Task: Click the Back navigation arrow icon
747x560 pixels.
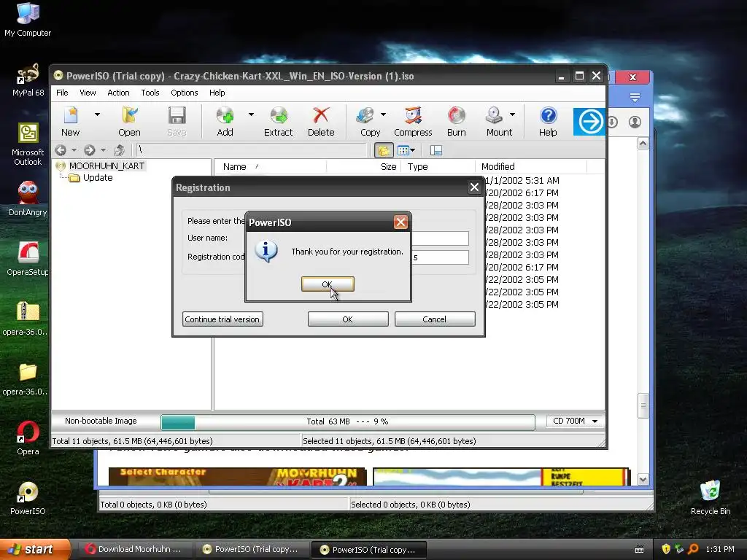Action: tap(61, 150)
